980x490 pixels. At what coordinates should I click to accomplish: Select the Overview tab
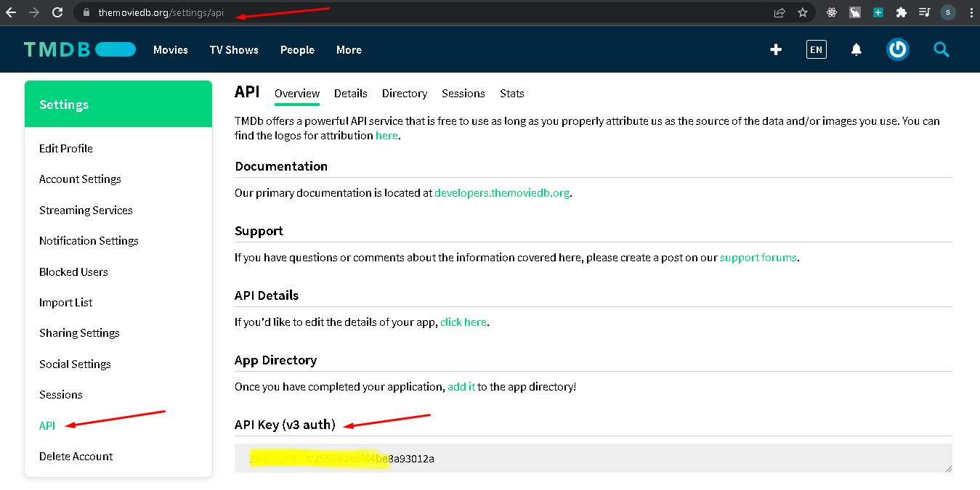[x=297, y=94]
